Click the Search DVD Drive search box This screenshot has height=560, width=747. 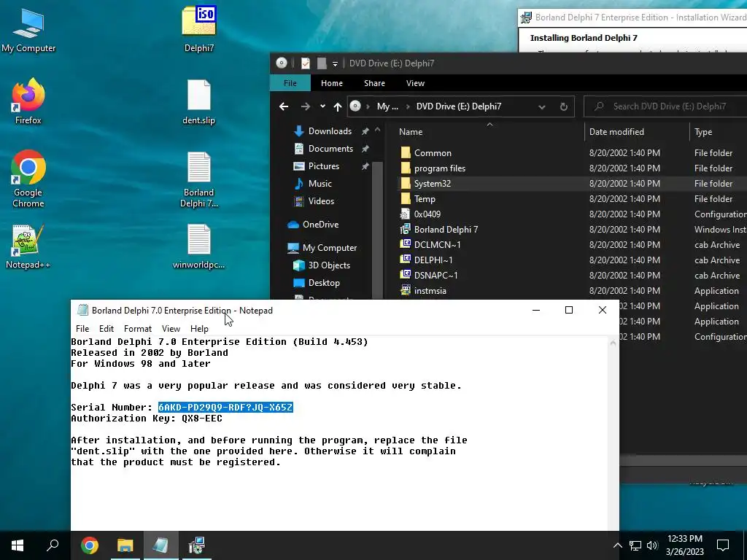(x=667, y=106)
